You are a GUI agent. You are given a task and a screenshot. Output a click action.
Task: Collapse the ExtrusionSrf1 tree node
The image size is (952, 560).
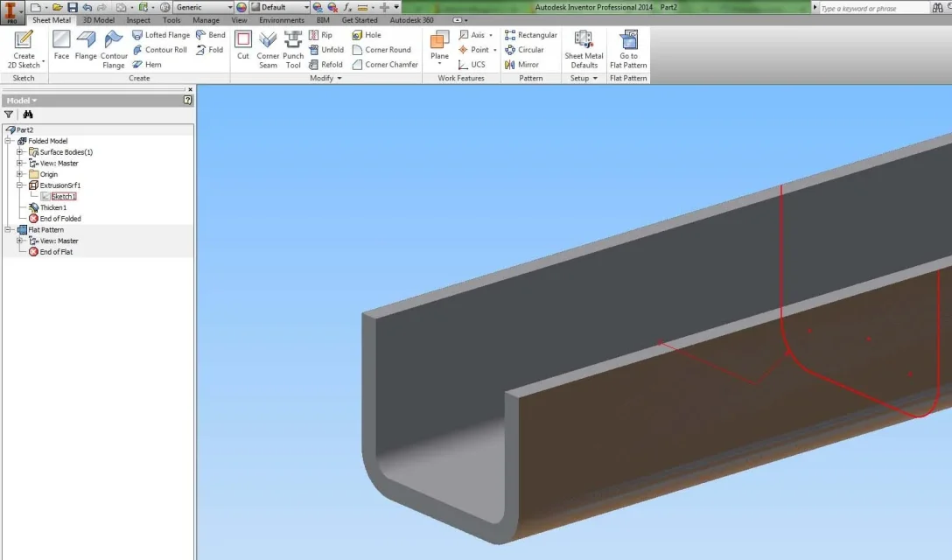20,185
